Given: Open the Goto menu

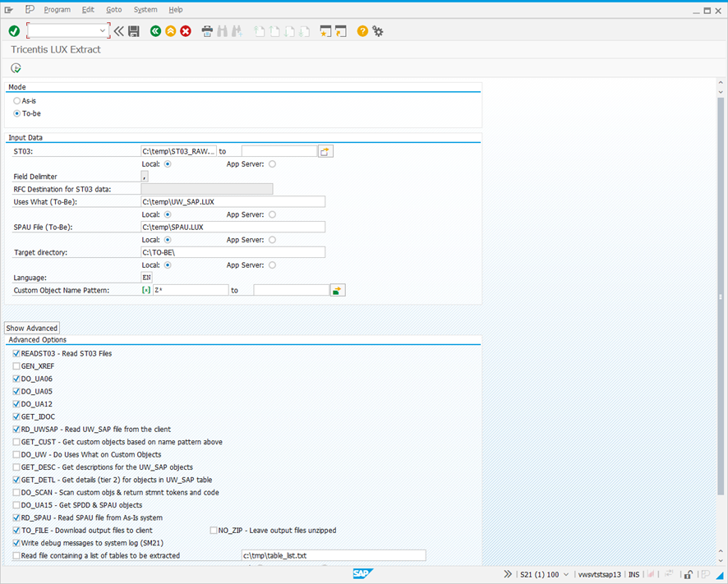Looking at the screenshot, I should point(113,9).
